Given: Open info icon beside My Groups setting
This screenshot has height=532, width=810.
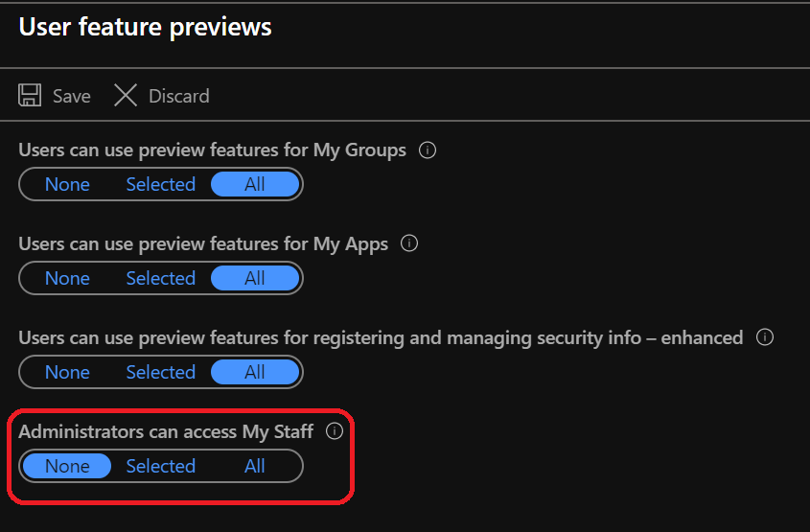Looking at the screenshot, I should pos(428,150).
